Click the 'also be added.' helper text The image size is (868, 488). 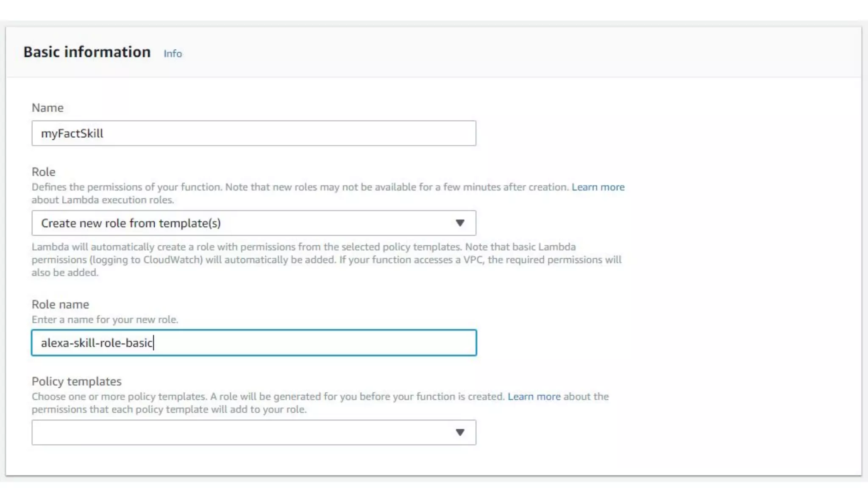(64, 273)
